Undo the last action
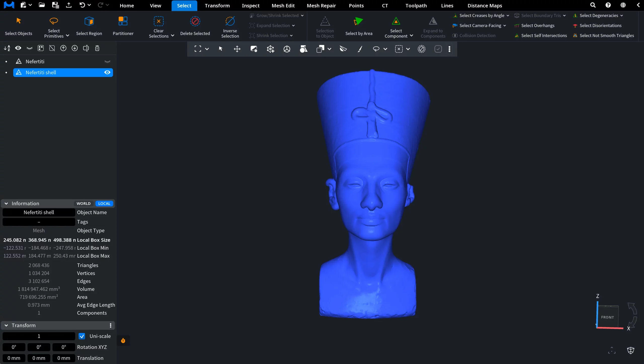644x364 pixels. (82, 5)
